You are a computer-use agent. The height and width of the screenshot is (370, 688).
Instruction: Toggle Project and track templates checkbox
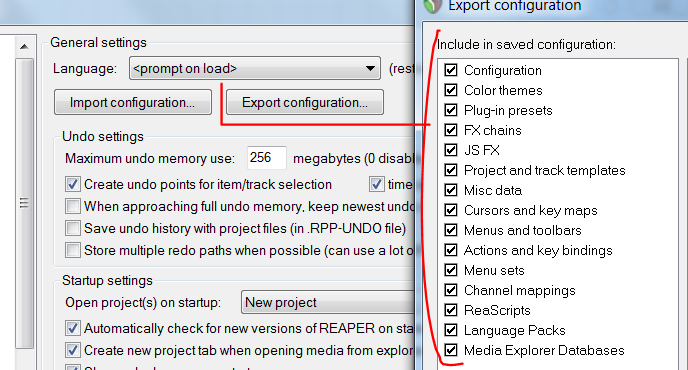point(451,170)
